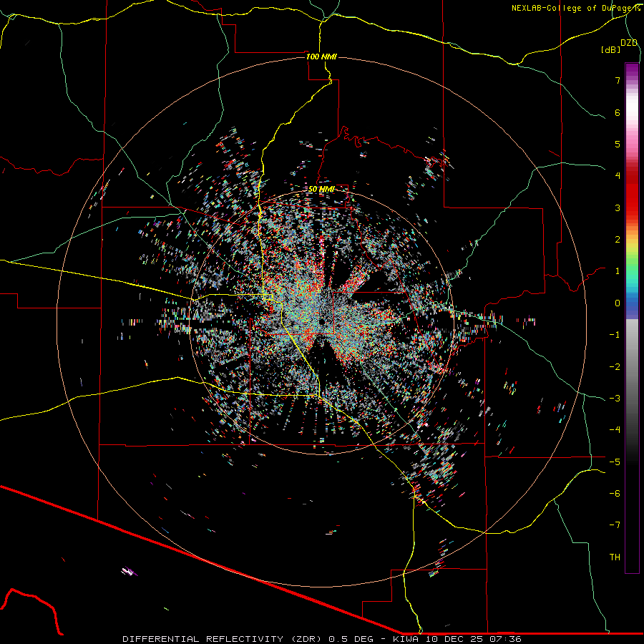Screen dimensions: 644x644
Task: Click the 4 dB value on color scale
Action: pos(618,176)
